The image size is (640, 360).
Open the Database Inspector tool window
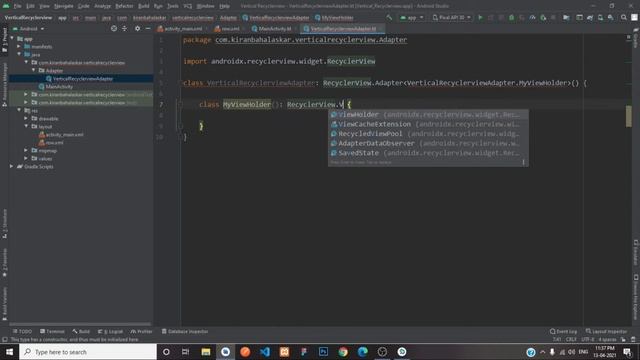[x=185, y=331]
